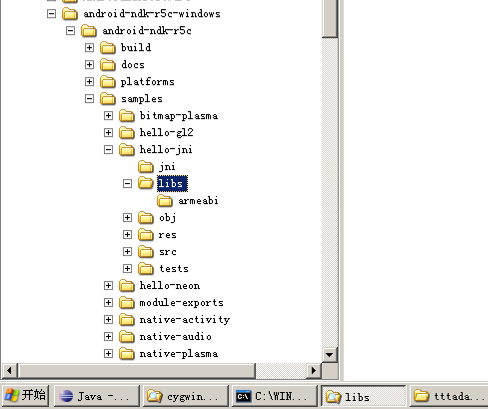This screenshot has height=409, width=488.
Task: Collapse the libs folder node
Action: [127, 184]
